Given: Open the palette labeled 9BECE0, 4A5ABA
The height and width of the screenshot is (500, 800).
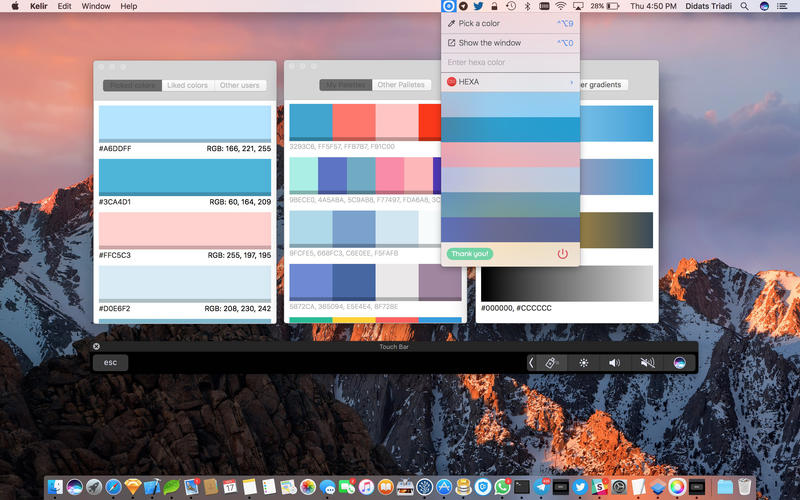Looking at the screenshot, I should (365, 176).
